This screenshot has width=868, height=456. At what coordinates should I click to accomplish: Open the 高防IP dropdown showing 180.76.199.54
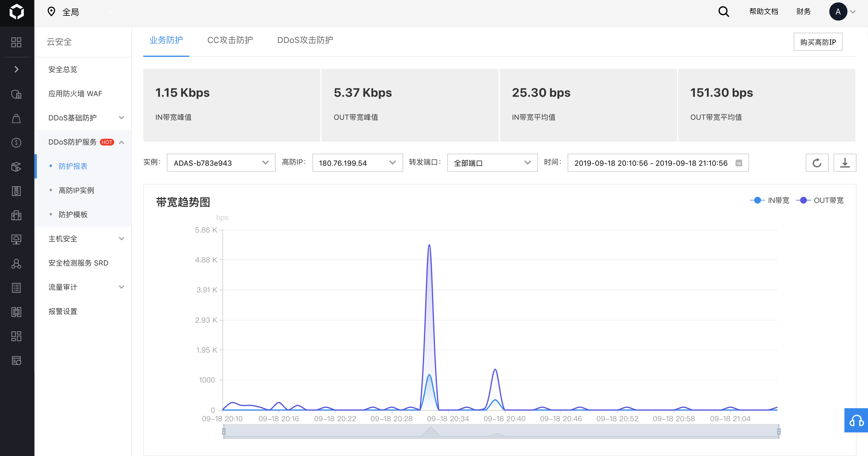point(358,163)
